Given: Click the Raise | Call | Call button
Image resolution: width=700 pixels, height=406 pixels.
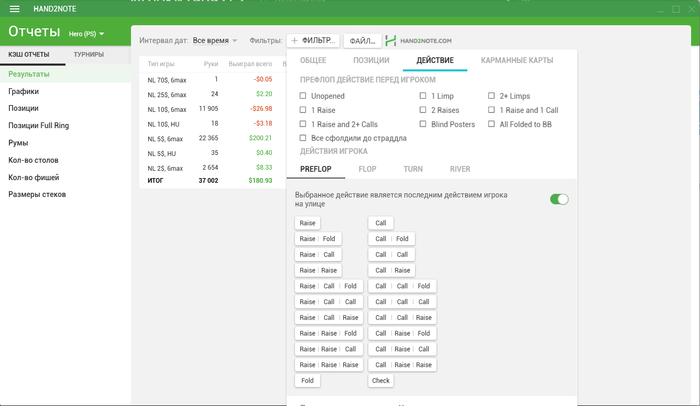Looking at the screenshot, I should click(x=329, y=302).
